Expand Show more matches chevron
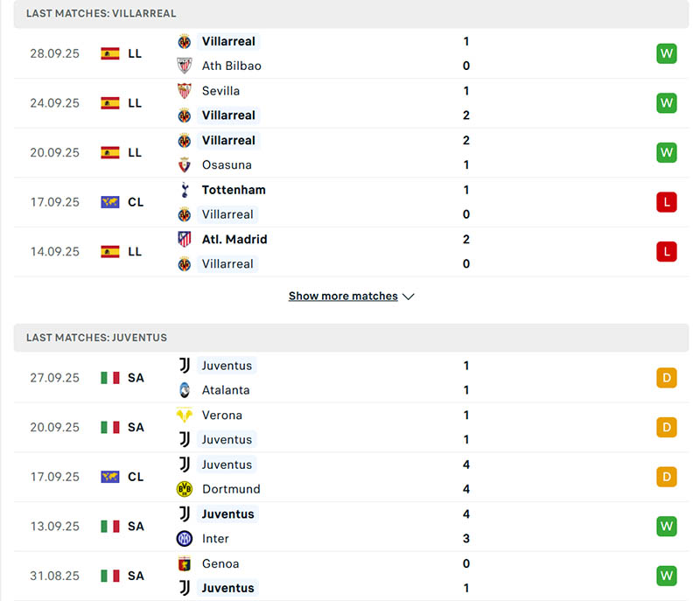This screenshot has width=700, height=601. tap(408, 297)
